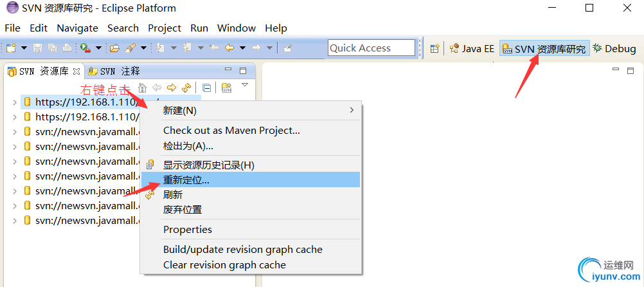Open the 新建(N) submenu
This screenshot has height=287, width=644.
pyautogui.click(x=251, y=110)
